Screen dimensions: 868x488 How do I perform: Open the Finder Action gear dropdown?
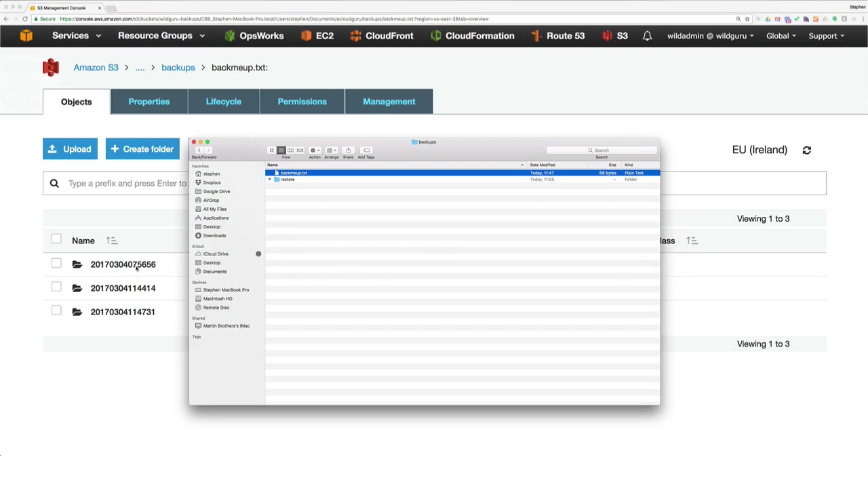click(315, 150)
